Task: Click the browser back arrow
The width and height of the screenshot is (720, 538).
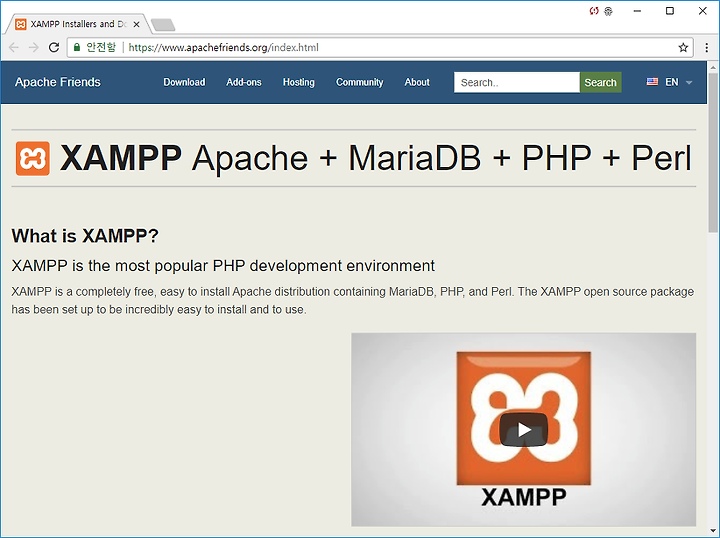Action: pos(14,47)
